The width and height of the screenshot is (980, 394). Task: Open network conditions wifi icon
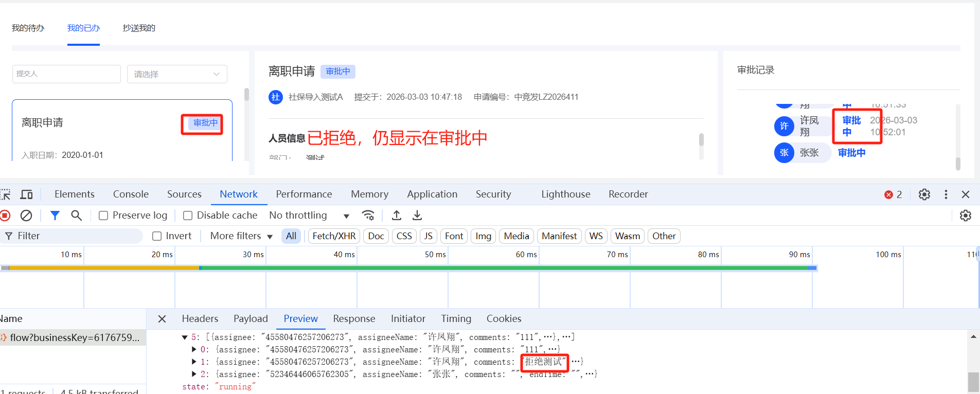(368, 216)
